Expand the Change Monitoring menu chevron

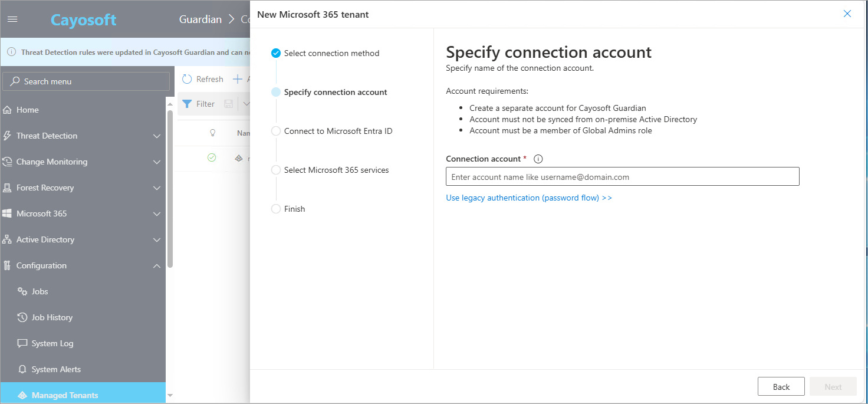[x=157, y=162]
